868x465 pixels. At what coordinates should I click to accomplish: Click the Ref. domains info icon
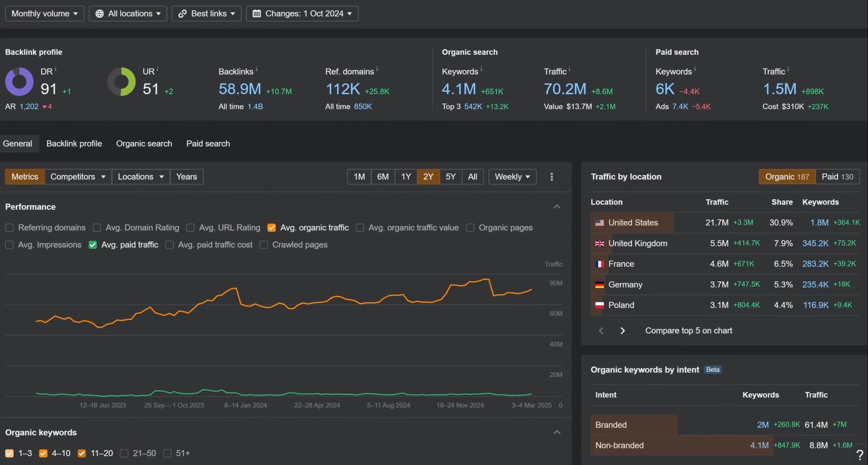(377, 69)
